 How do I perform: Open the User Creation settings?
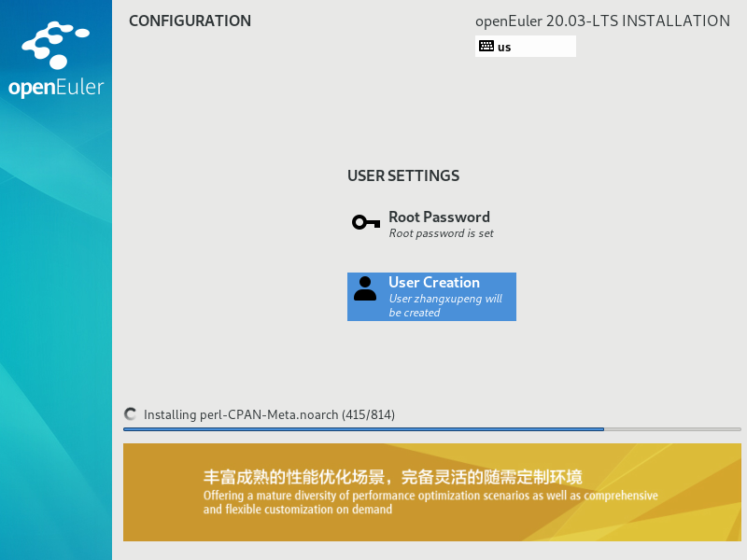[x=431, y=297]
